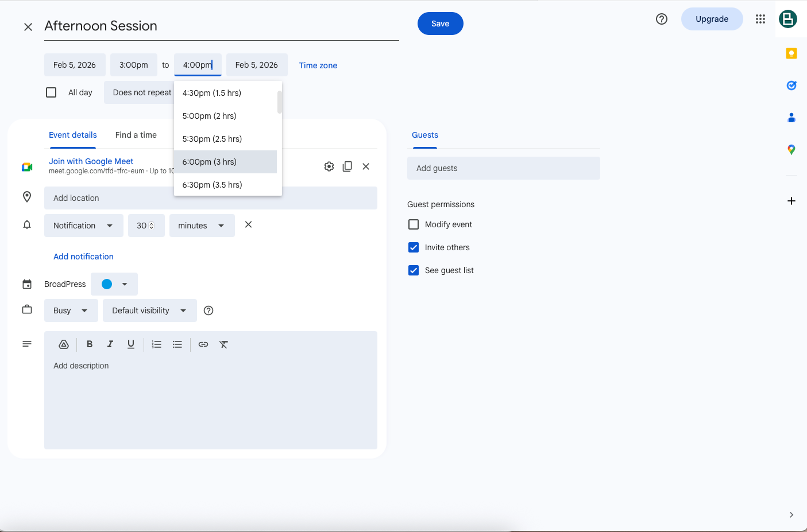Enable the All day checkbox
This screenshot has width=807, height=532.
coord(51,92)
